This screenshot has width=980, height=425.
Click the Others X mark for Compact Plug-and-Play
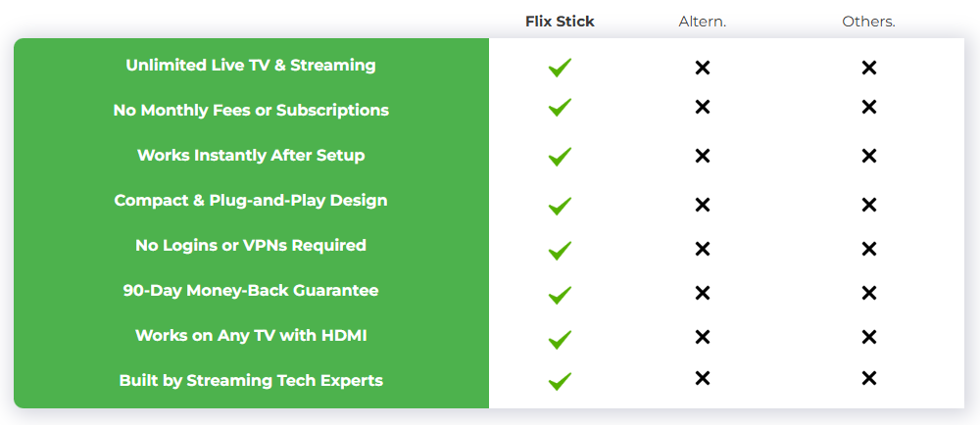pos(868,205)
